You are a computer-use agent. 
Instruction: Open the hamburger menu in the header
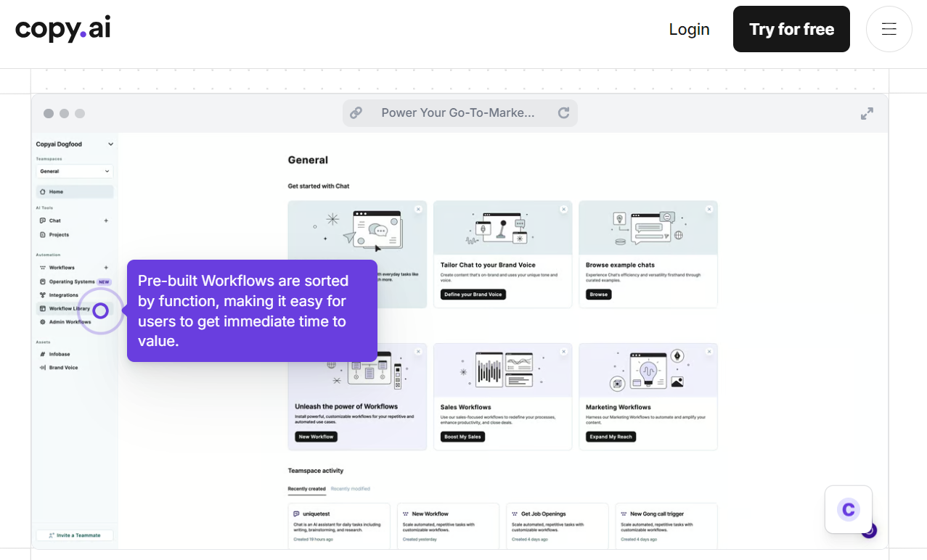point(889,29)
